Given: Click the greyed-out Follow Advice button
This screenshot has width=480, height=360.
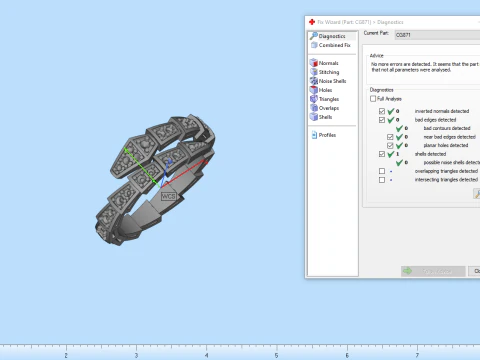Looking at the screenshot, I should point(433,271).
